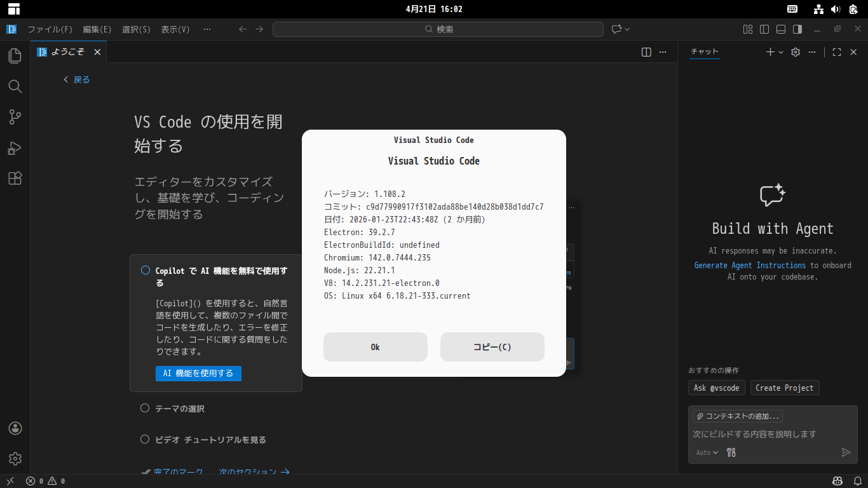This screenshot has height=488, width=868.
Task: Open the overflow menu after 表示(V)
Action: point(207,29)
